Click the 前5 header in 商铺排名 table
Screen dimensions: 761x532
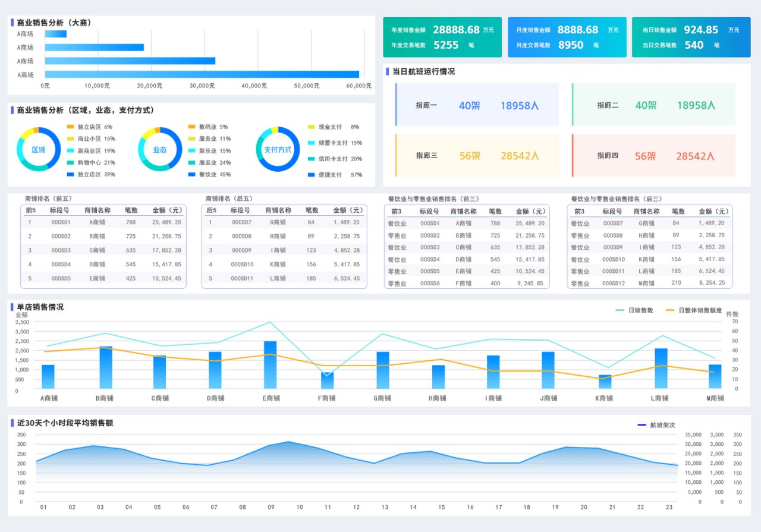pyautogui.click(x=30, y=210)
